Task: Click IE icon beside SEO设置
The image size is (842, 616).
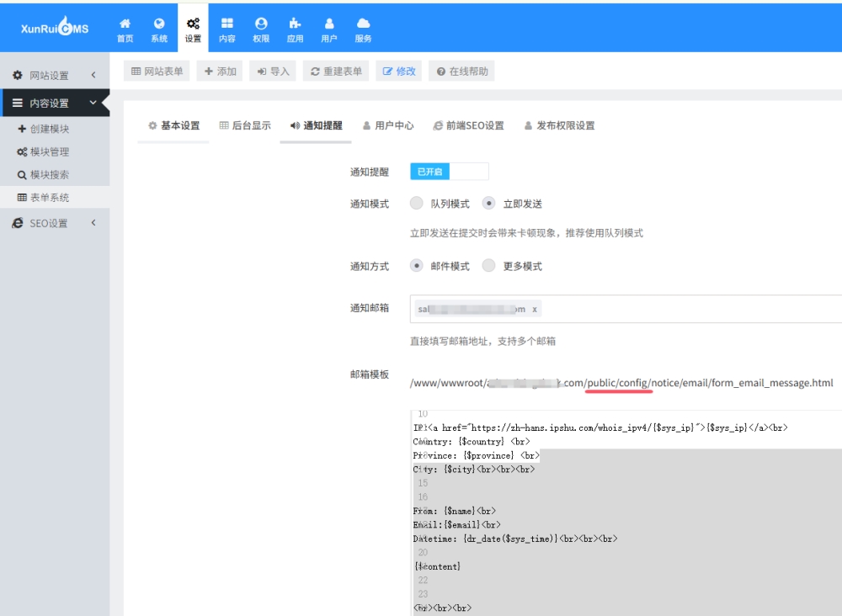Action: [x=18, y=223]
